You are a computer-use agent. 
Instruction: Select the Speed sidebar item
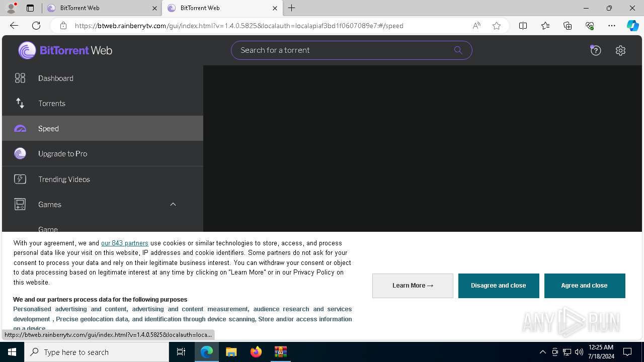[x=103, y=128]
